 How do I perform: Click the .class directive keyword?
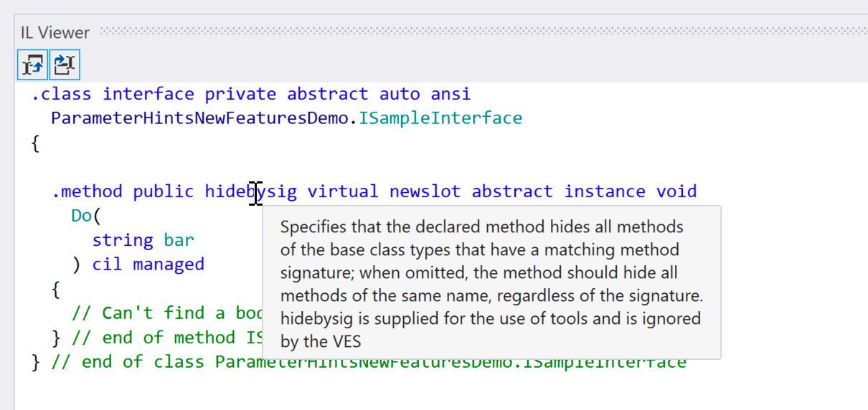click(61, 94)
